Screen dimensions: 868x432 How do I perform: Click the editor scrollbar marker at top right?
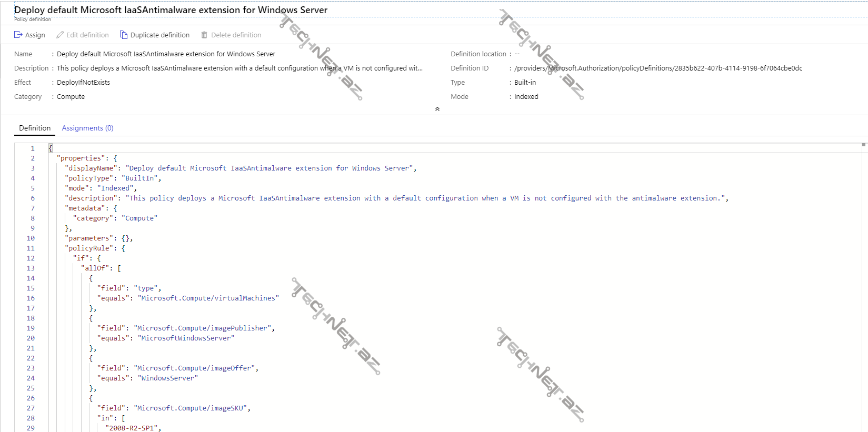863,145
